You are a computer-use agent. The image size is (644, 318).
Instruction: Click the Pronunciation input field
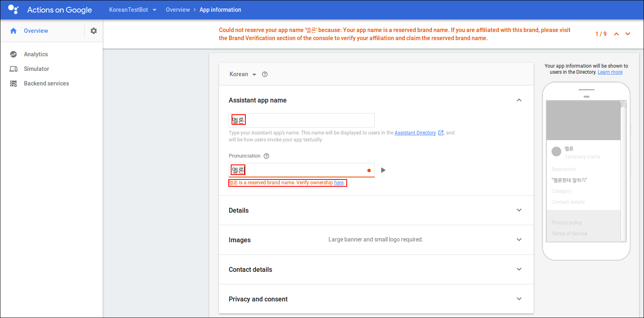click(x=302, y=170)
